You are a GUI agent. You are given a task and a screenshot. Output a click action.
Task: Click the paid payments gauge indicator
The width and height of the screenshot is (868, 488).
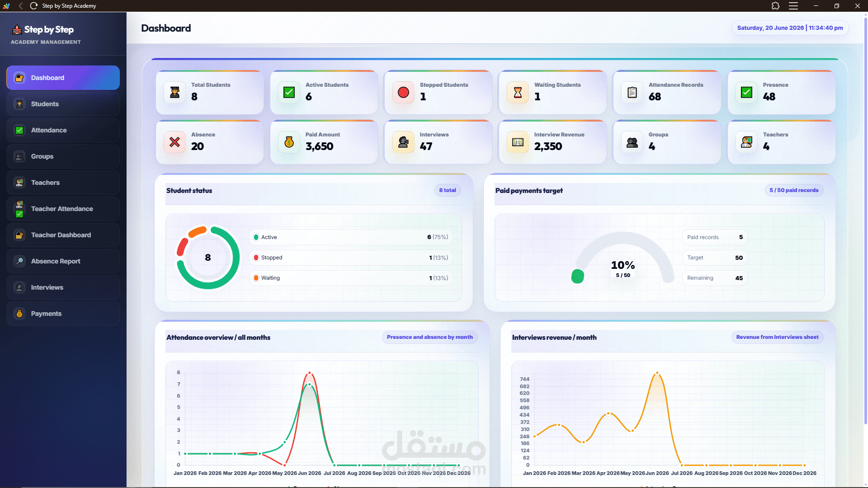(578, 276)
